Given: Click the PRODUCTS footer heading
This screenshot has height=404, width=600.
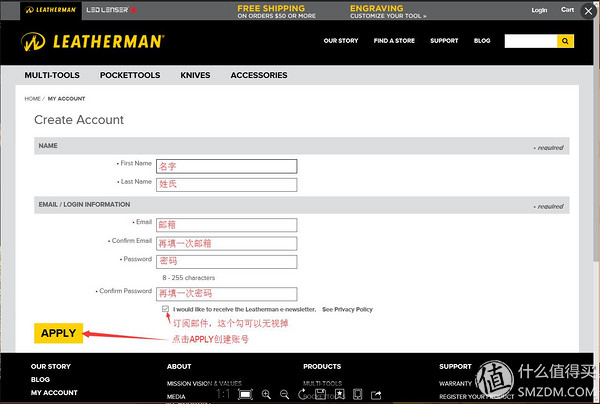Looking at the screenshot, I should (322, 366).
